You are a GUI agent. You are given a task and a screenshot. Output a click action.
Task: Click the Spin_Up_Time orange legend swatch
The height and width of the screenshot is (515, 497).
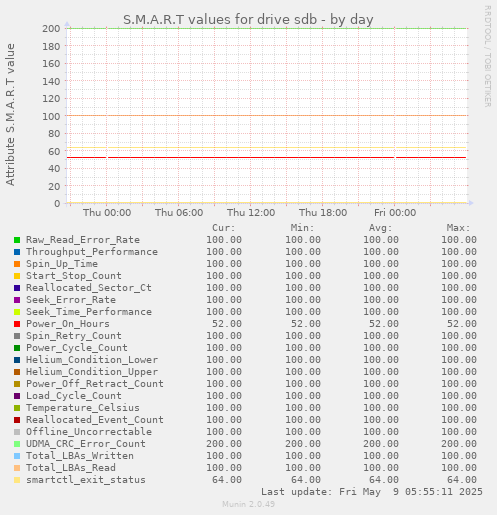pos(17,264)
